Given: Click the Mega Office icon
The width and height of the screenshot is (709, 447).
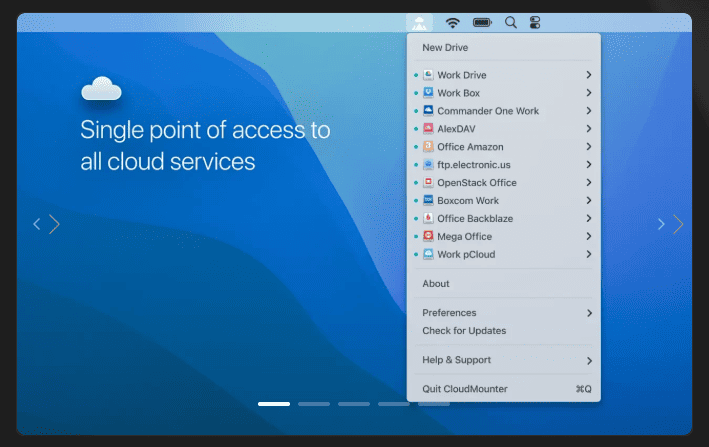Looking at the screenshot, I should tap(428, 236).
